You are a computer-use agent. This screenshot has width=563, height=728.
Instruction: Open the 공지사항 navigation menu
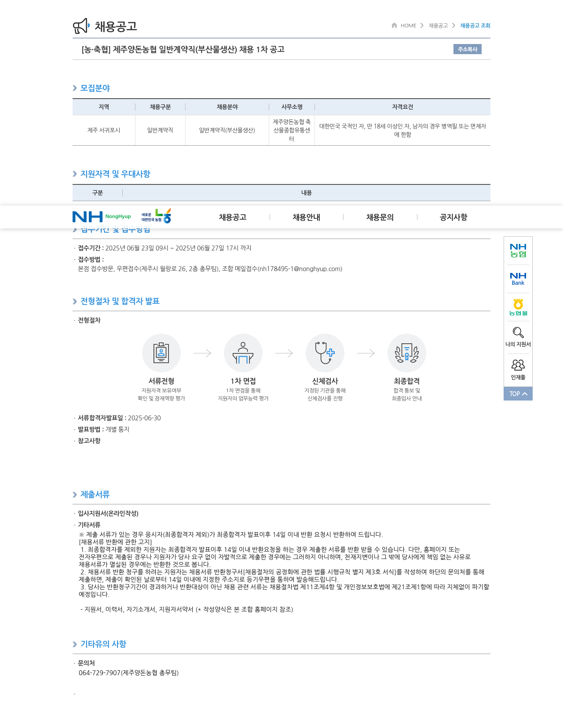453,217
